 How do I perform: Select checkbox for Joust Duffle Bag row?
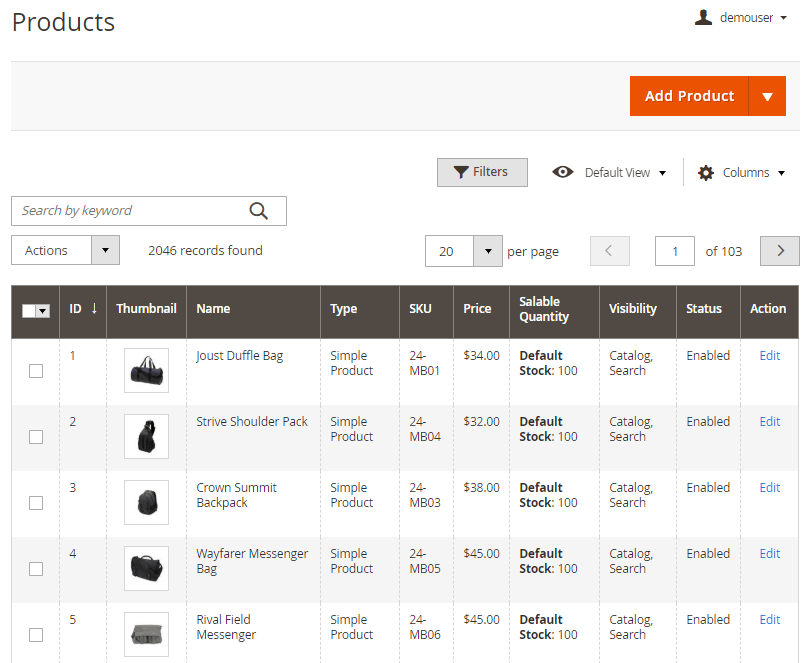pyautogui.click(x=36, y=371)
